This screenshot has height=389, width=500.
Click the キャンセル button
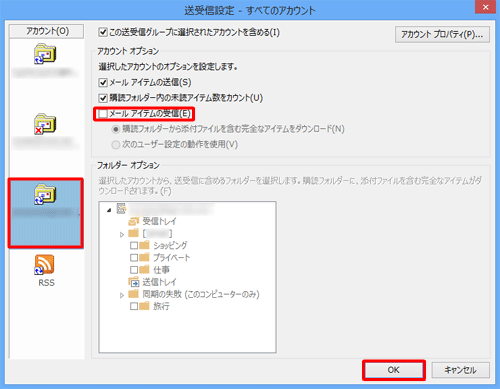[461, 370]
